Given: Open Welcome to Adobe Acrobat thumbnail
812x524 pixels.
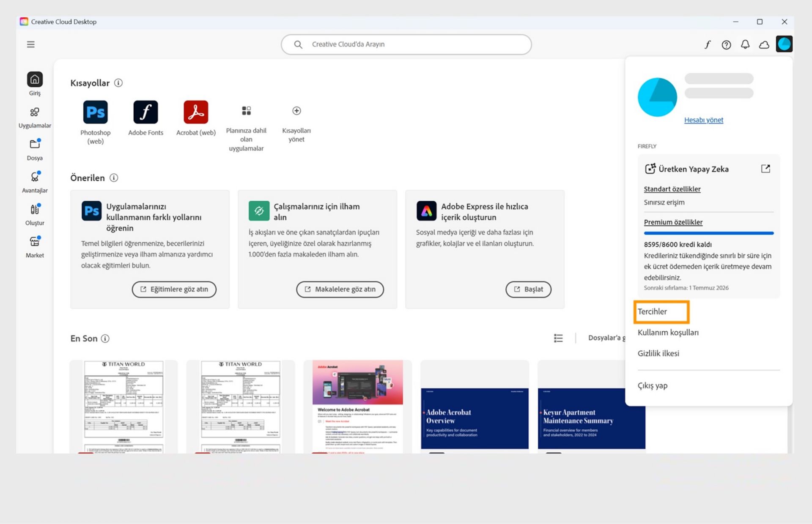Looking at the screenshot, I should click(x=357, y=407).
